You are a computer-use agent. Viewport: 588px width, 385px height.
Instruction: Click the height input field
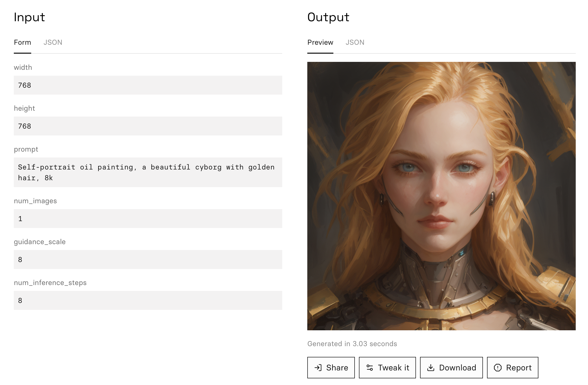point(148,126)
